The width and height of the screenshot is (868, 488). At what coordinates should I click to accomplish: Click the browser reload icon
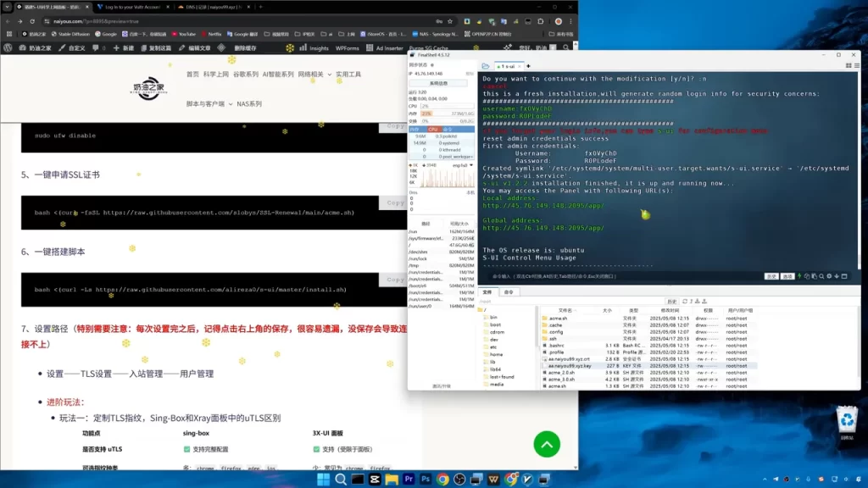click(32, 21)
